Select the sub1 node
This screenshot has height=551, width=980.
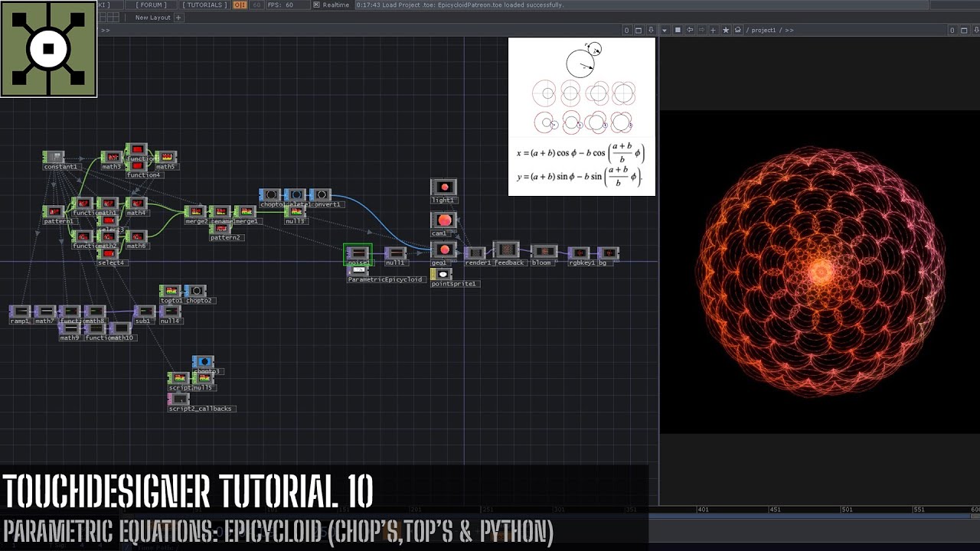(x=144, y=311)
